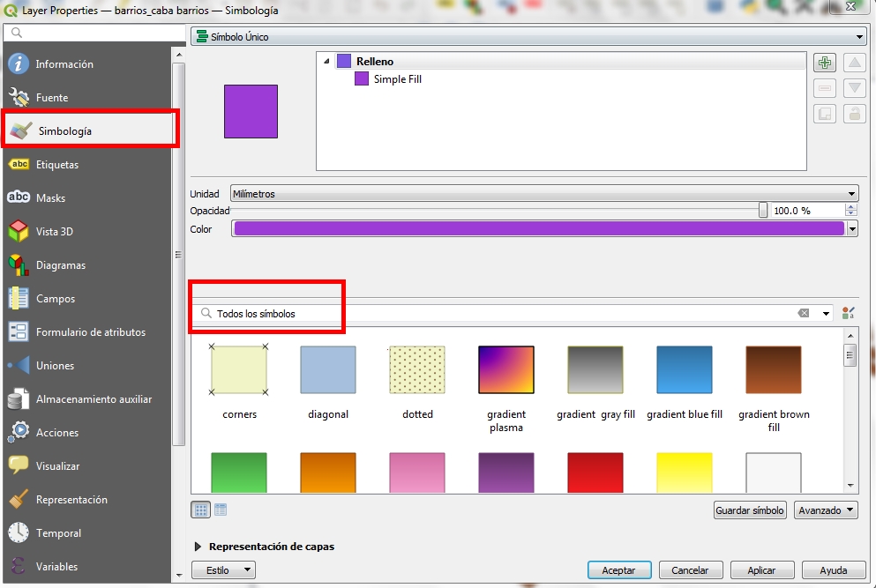Switch symbol list to icon view
The height and width of the screenshot is (588, 876).
click(x=201, y=510)
